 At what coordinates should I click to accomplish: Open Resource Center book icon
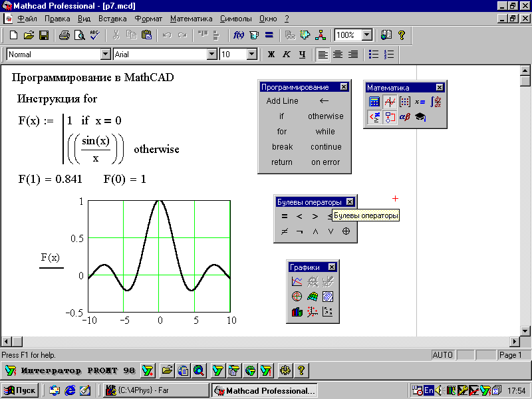[x=386, y=35]
